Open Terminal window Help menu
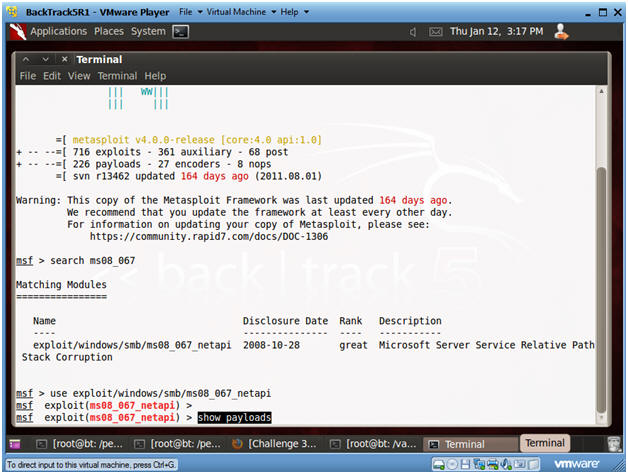This screenshot has width=628, height=474. [x=155, y=76]
